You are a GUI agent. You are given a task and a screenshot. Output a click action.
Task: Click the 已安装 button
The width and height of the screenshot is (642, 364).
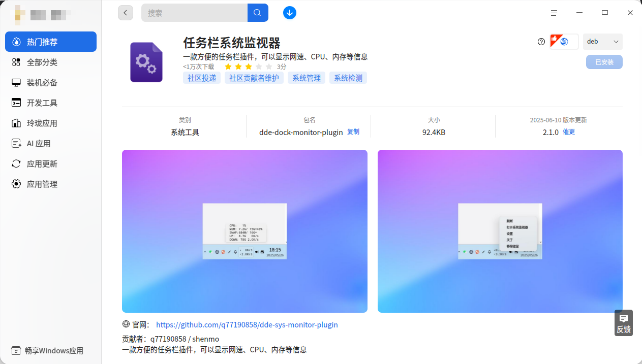click(604, 62)
